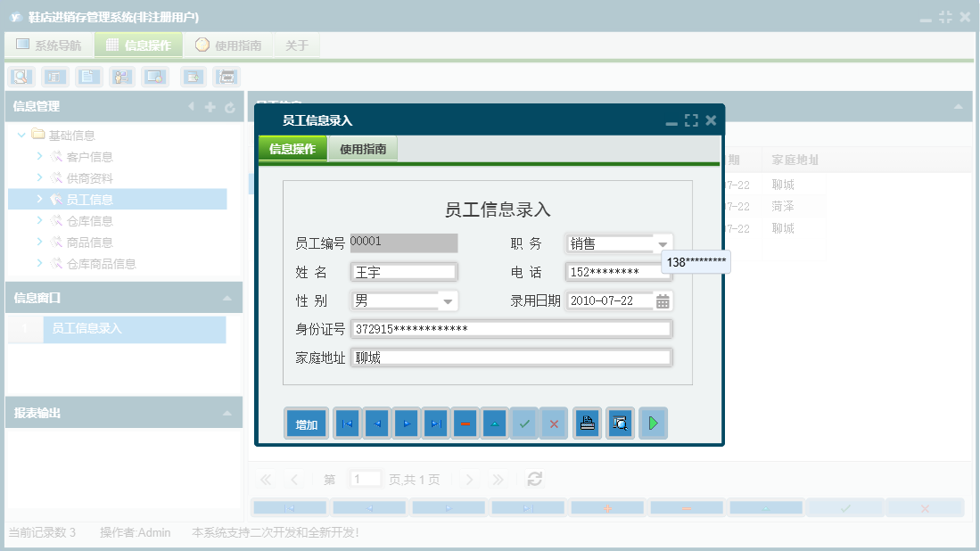Cancel editing with the red X icon
980x551 pixels.
point(554,424)
